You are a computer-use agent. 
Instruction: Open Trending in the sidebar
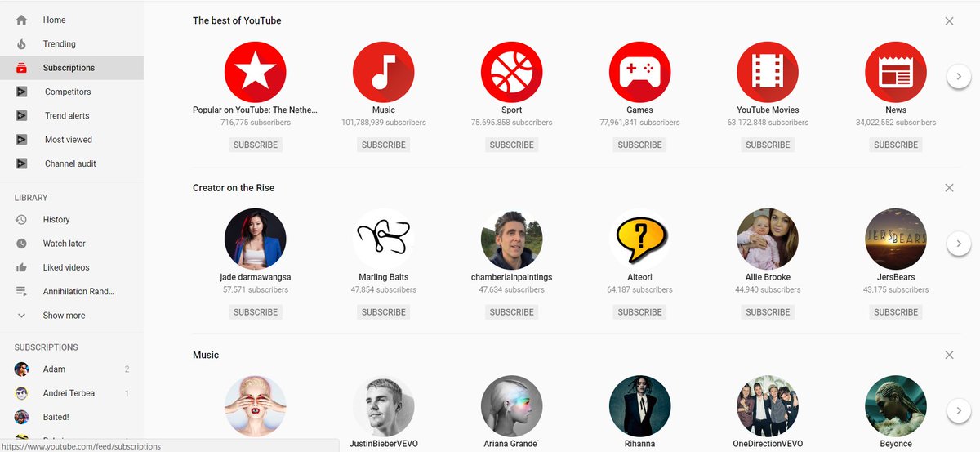(x=72, y=44)
